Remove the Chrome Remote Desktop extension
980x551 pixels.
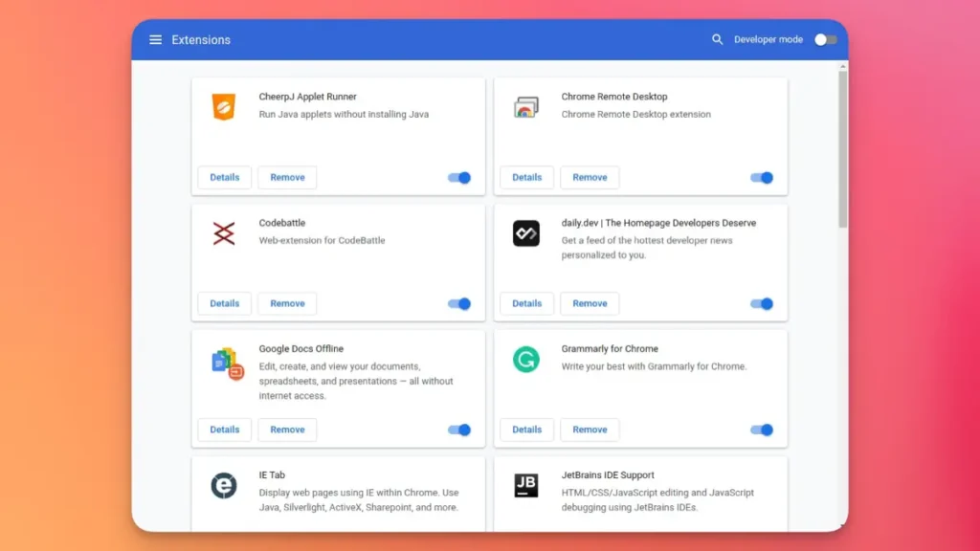coord(590,177)
